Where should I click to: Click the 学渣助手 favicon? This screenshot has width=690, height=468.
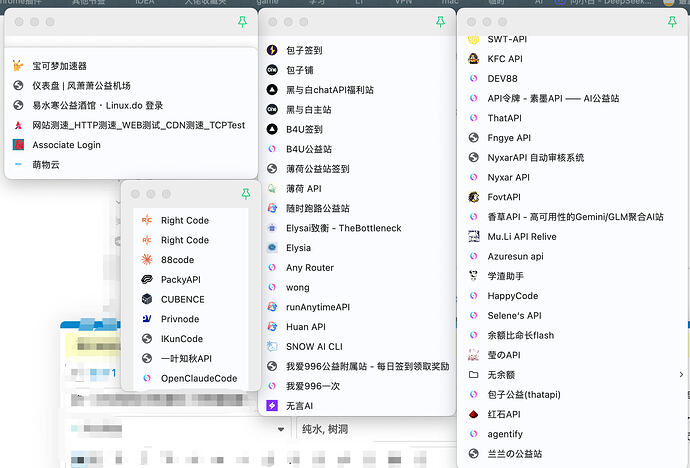pos(473,276)
